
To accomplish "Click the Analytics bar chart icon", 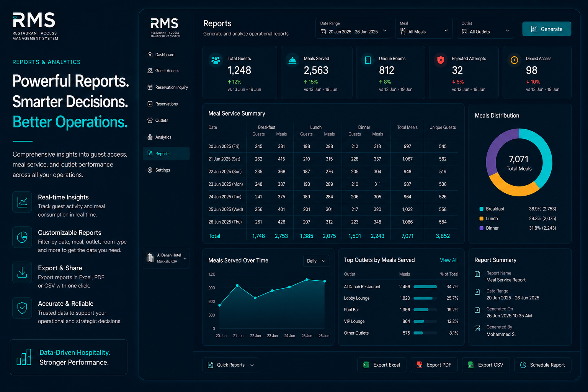I will (x=150, y=137).
